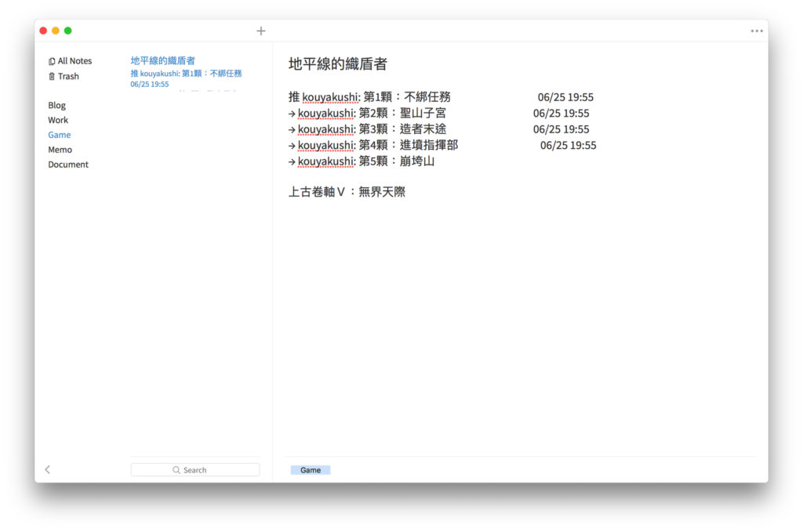Click the note title in editor

337,64
